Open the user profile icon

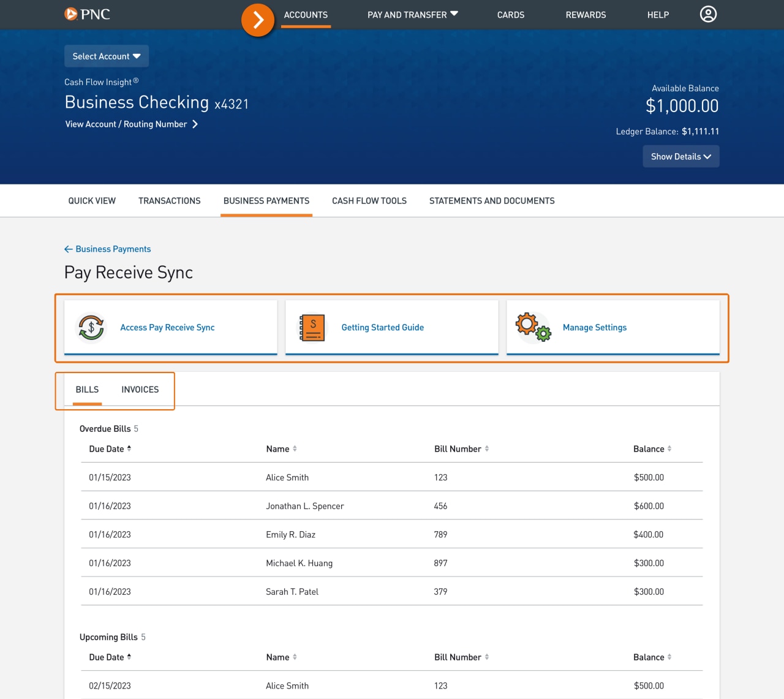tap(708, 14)
